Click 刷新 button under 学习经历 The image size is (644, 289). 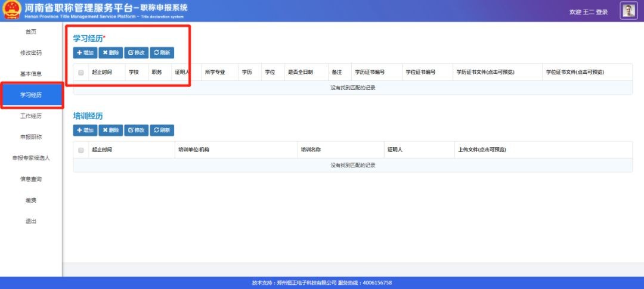(162, 52)
